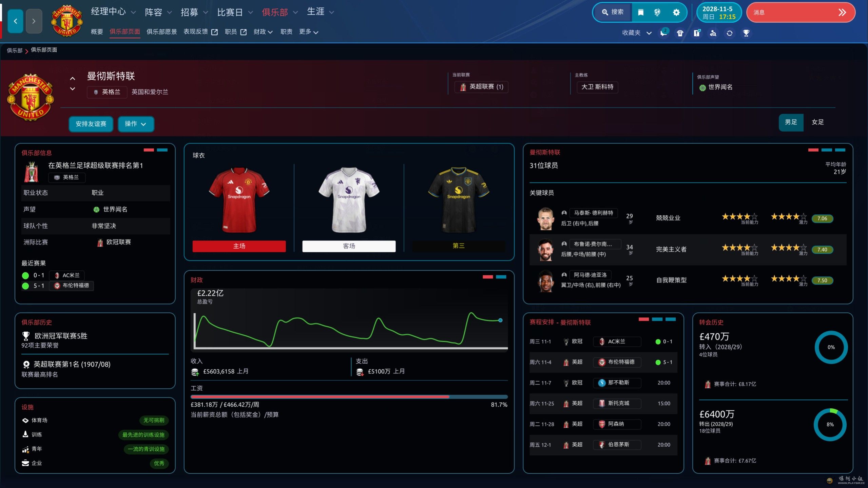Open the 操作 actions dropdown
This screenshot has width=868, height=488.
136,124
